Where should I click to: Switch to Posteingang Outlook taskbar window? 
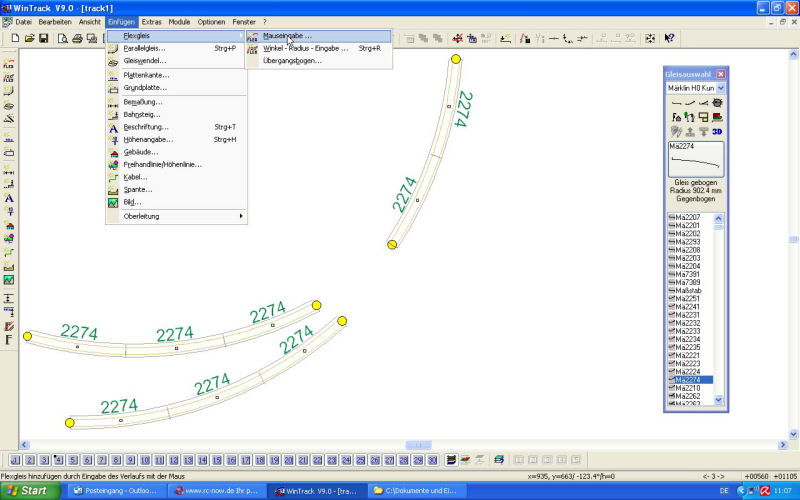tap(116, 491)
